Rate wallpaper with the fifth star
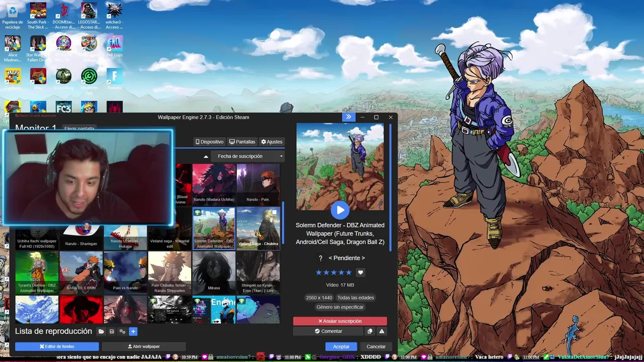The width and height of the screenshot is (644, 362). click(x=349, y=273)
